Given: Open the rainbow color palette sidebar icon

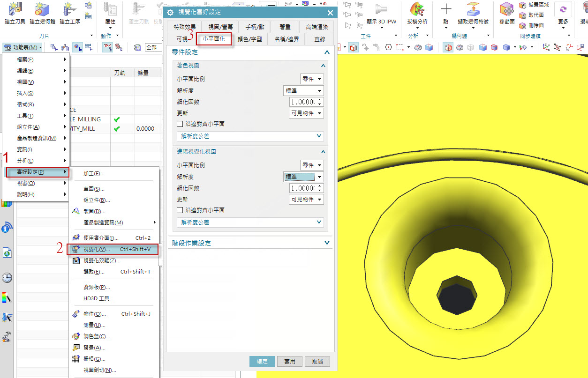Looking at the screenshot, I should pos(7,297).
